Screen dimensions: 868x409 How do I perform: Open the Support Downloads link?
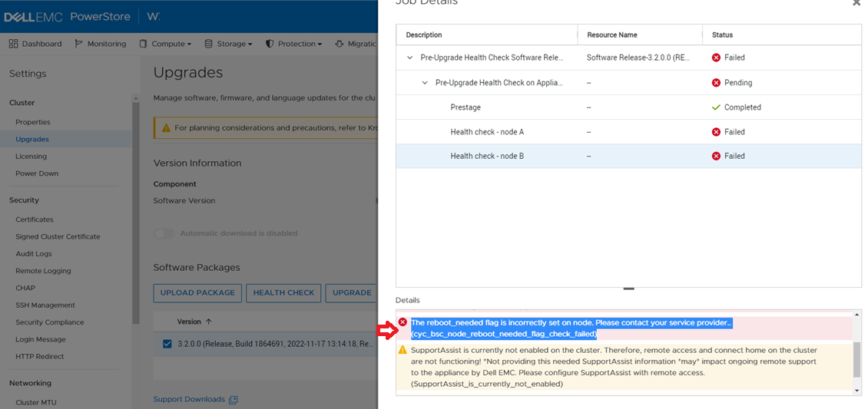coord(189,399)
